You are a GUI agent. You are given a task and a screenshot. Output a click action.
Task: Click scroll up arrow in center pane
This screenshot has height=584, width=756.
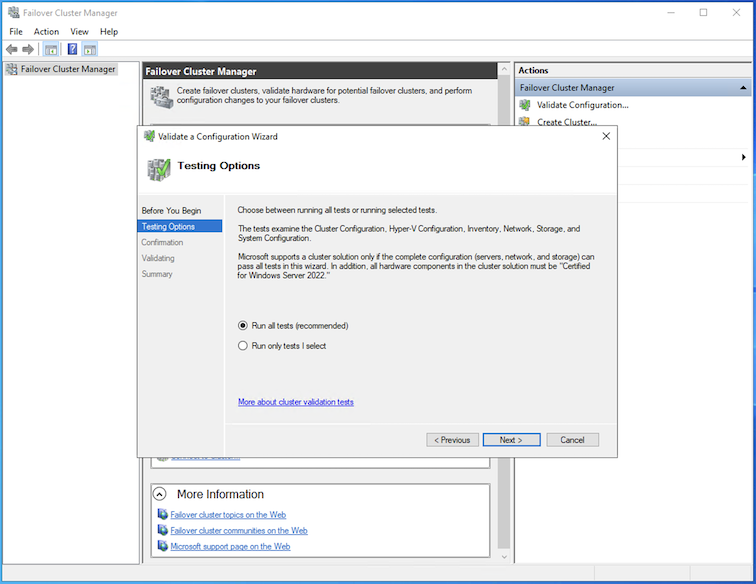pyautogui.click(x=504, y=69)
